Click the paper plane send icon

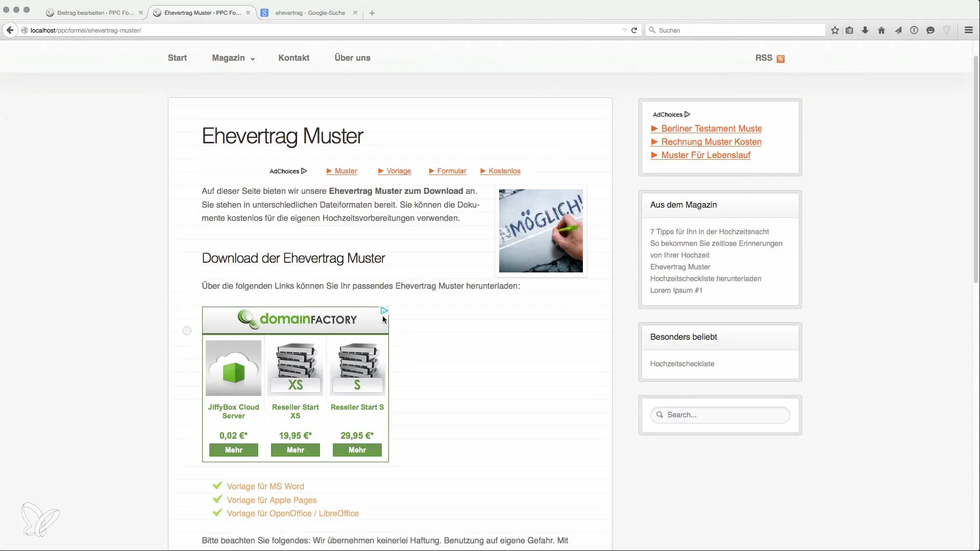pyautogui.click(x=898, y=30)
